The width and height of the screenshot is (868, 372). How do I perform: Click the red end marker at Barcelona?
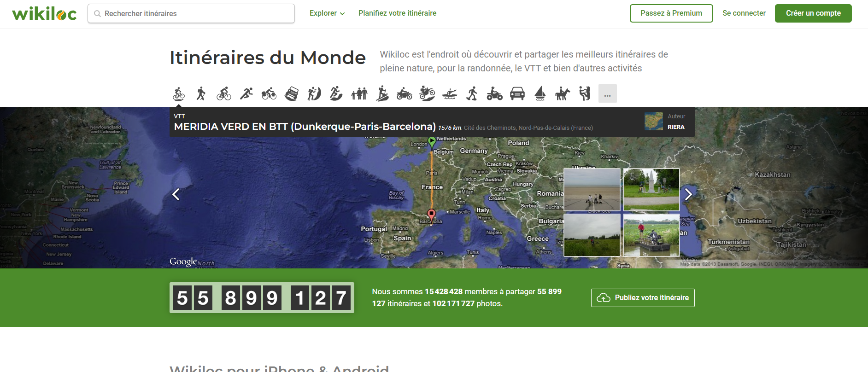coord(431,215)
